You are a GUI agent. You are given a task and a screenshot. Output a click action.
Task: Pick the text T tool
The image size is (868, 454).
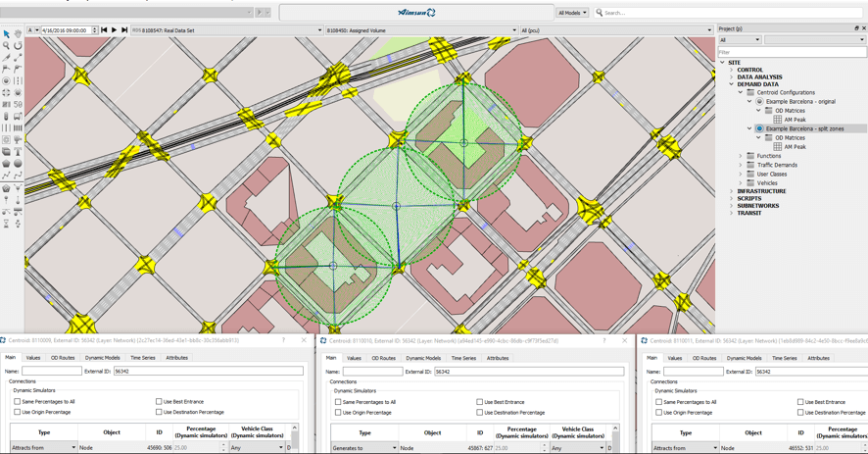(x=18, y=151)
